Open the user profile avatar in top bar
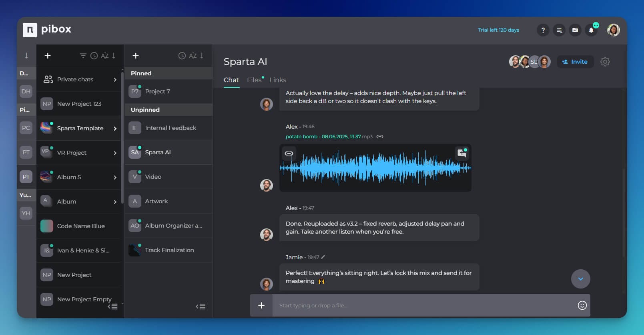Screen dimensions: 644x335 pyautogui.click(x=613, y=30)
